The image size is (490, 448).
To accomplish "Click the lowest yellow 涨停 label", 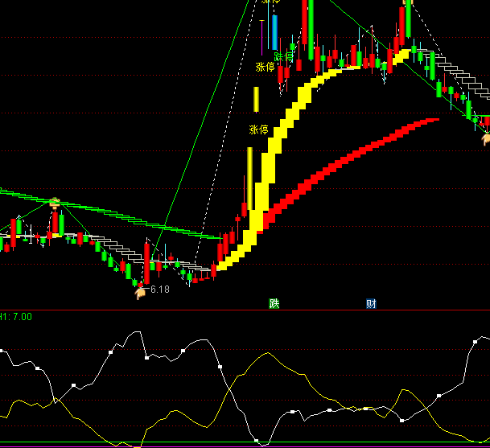I will 259,129.
